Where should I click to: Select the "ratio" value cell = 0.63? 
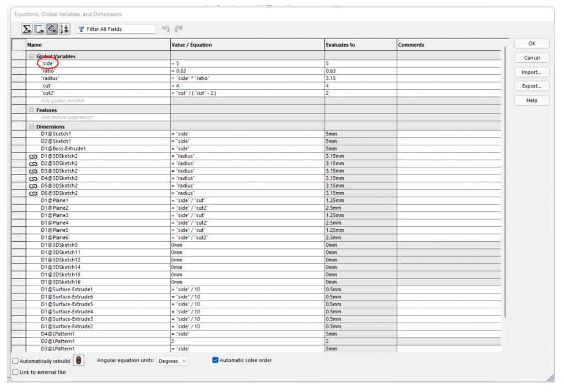click(247, 71)
